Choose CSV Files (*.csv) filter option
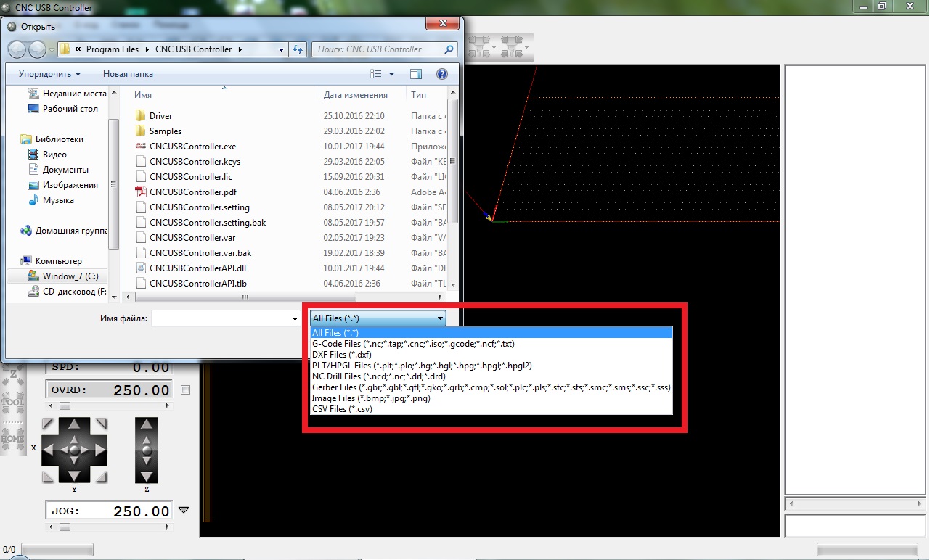 491,409
